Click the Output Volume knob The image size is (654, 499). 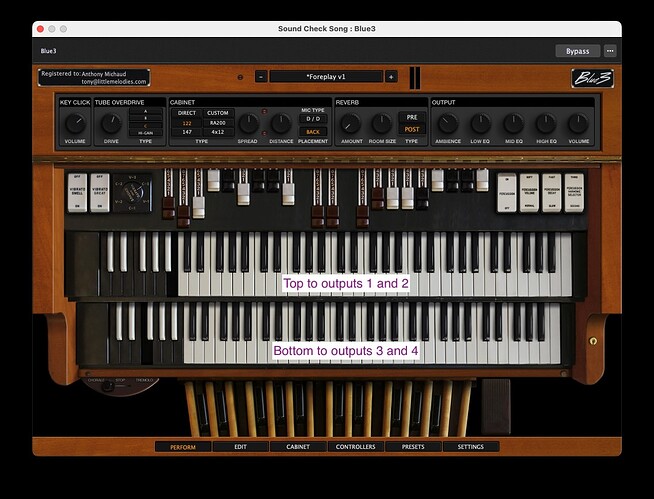[579, 123]
